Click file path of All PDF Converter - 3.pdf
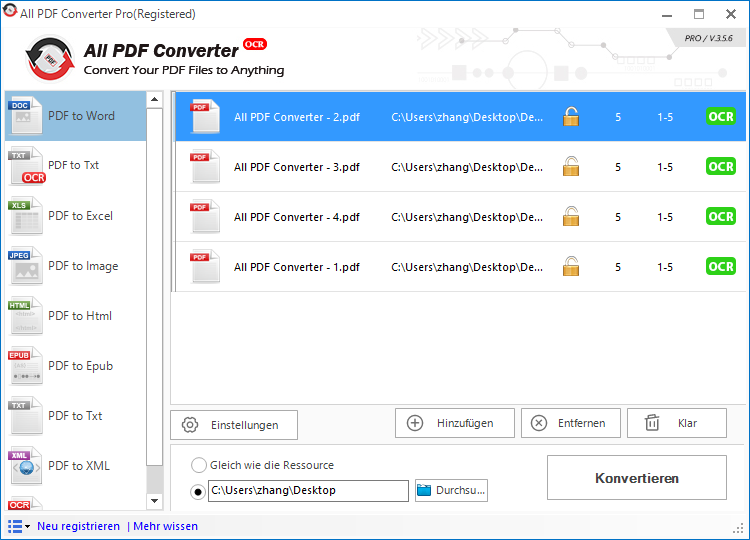Screen dimensions: 750x540 tap(467, 167)
